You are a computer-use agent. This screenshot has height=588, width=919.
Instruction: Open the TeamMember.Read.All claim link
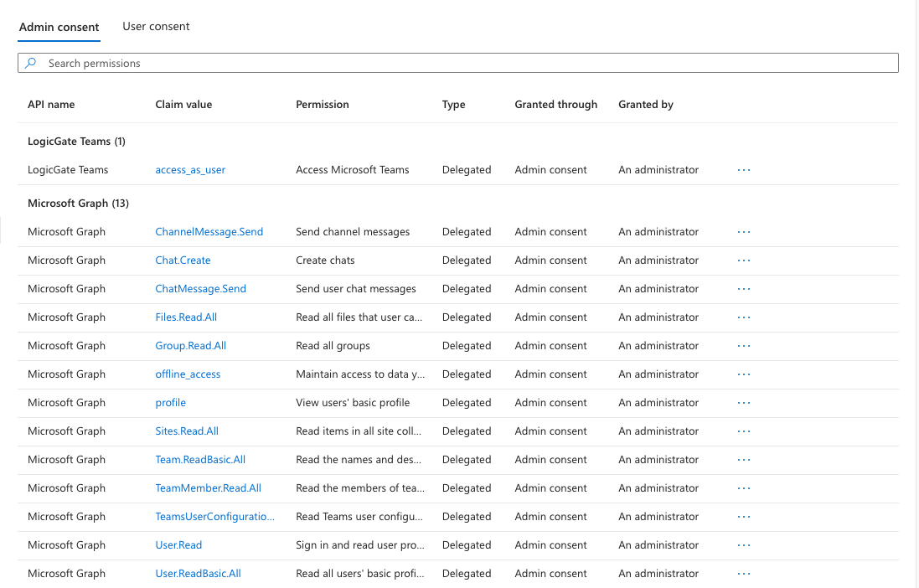click(208, 488)
